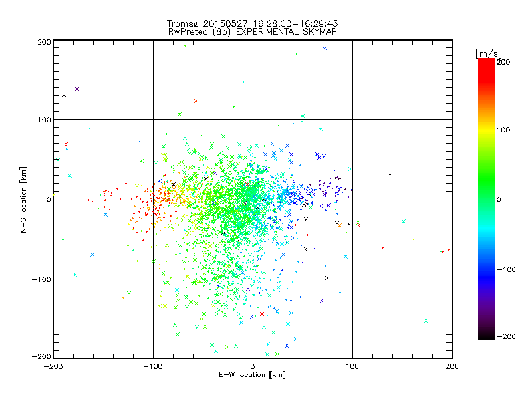This screenshot has width=532, height=399.
Task: Select the -200 label beside the colorbar
Action: point(507,337)
